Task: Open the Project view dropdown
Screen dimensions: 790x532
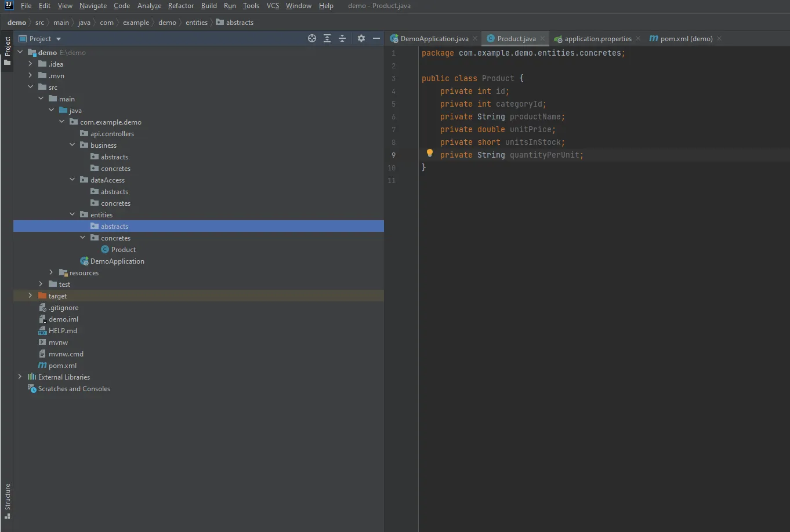Action: pos(40,38)
